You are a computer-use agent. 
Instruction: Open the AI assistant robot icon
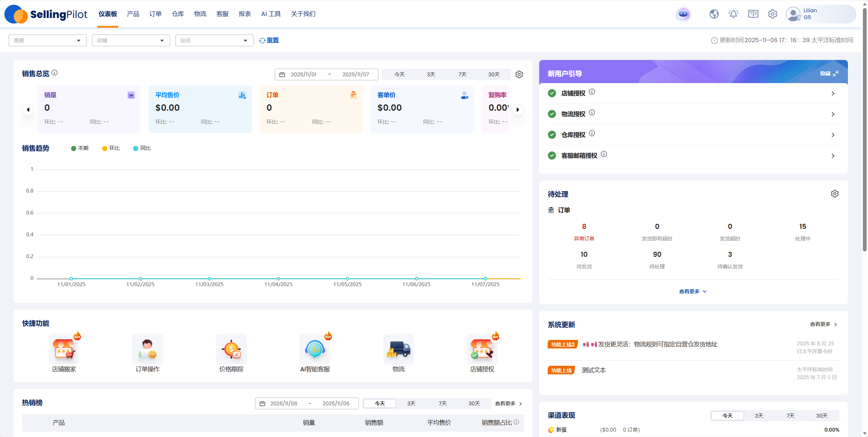683,14
